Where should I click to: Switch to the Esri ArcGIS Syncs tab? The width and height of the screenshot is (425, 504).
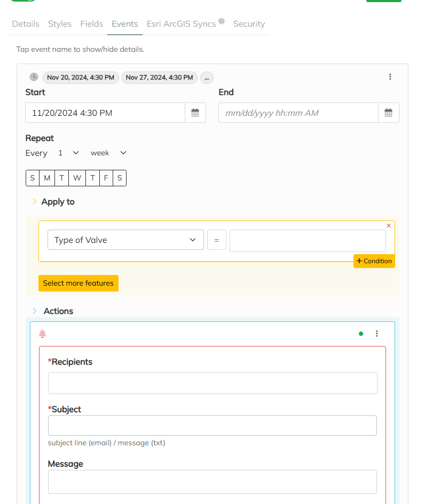coord(182,23)
